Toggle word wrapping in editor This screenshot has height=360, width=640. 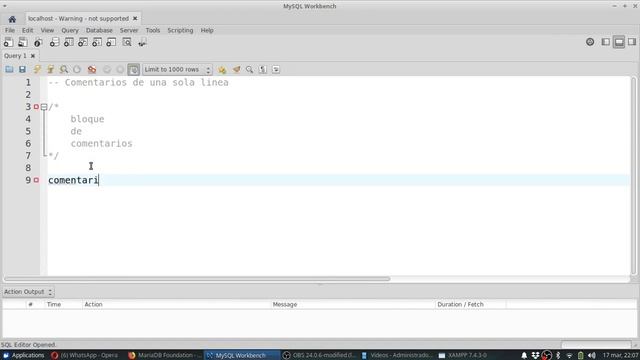point(276,69)
